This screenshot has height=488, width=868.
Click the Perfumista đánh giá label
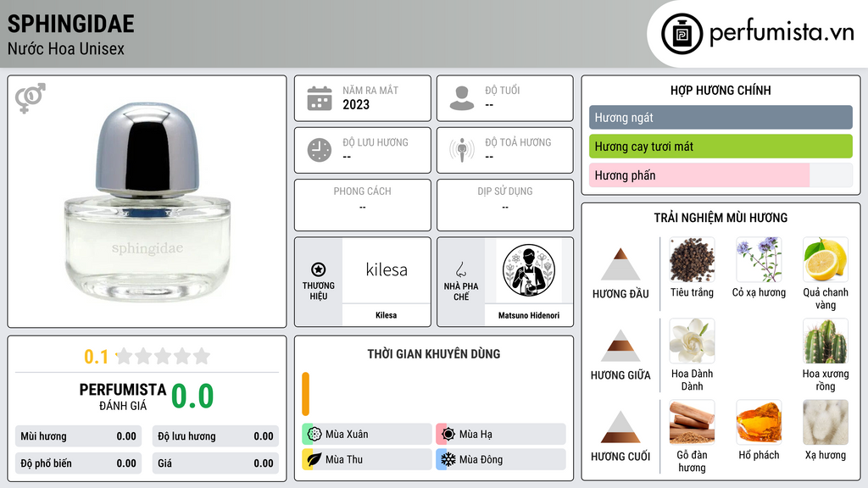pos(123,396)
